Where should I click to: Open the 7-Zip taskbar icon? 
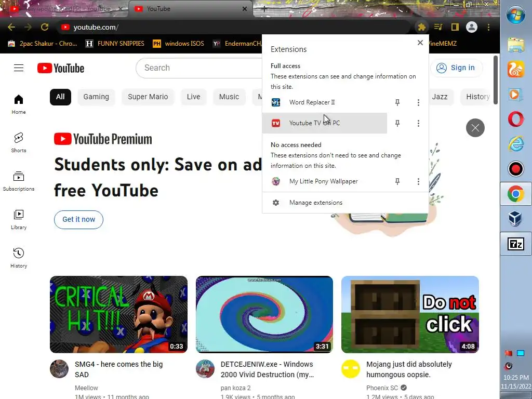516,244
